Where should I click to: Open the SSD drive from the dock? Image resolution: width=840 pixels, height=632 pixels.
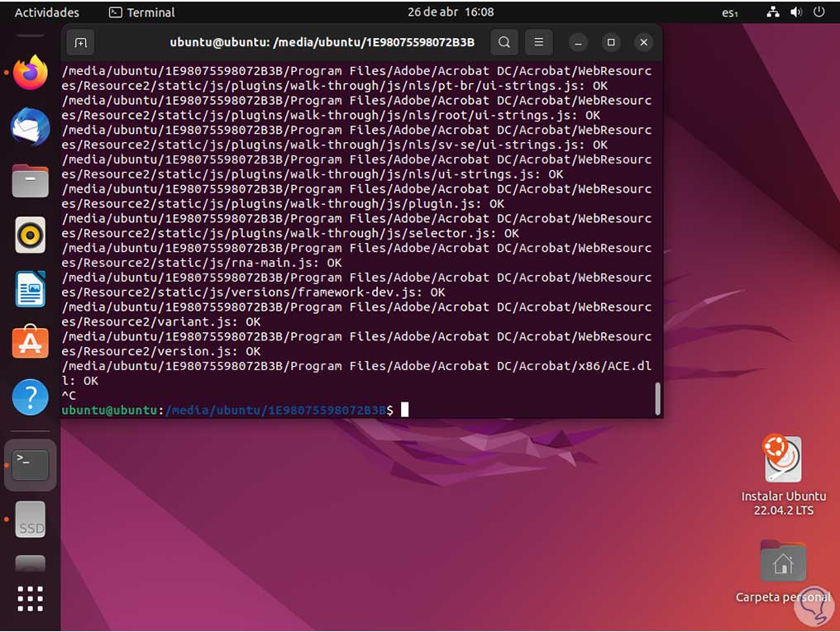[30, 520]
